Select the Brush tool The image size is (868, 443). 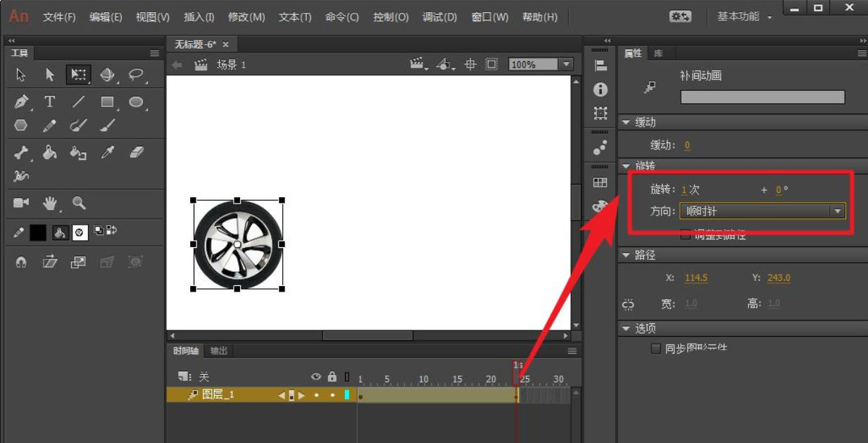(x=107, y=125)
